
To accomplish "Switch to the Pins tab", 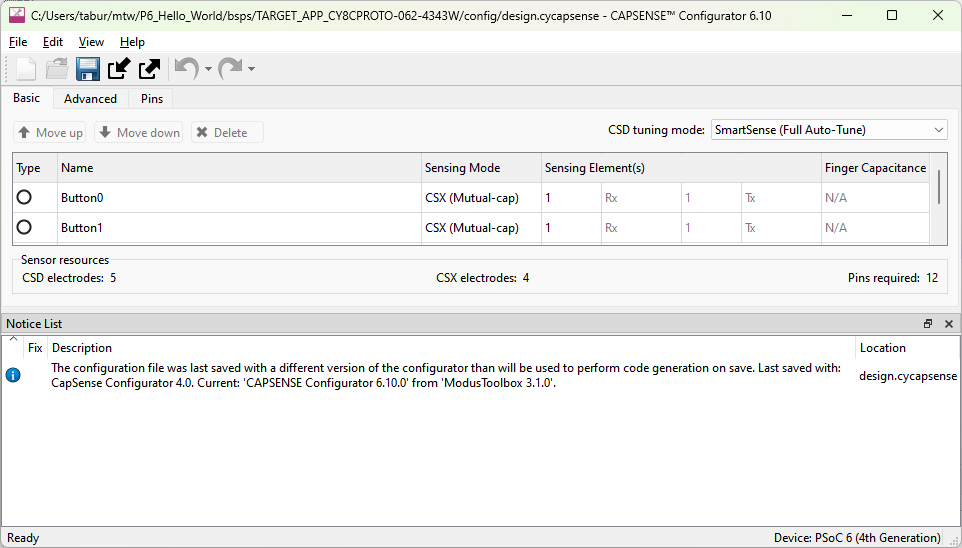I will click(152, 99).
